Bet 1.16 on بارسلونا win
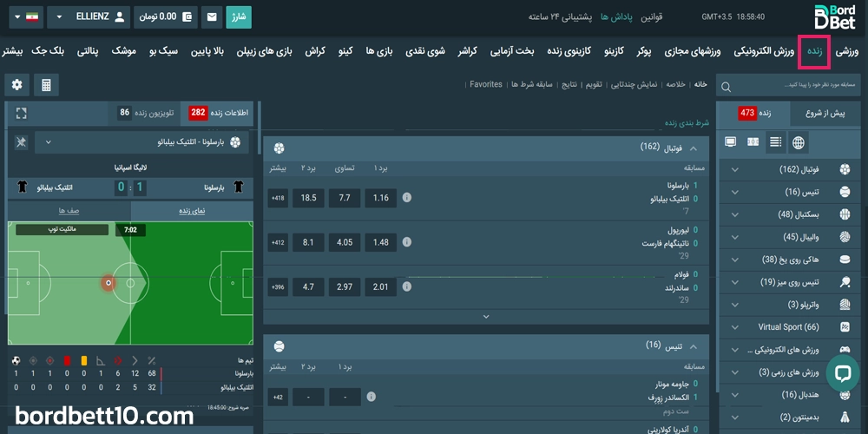 coord(381,198)
